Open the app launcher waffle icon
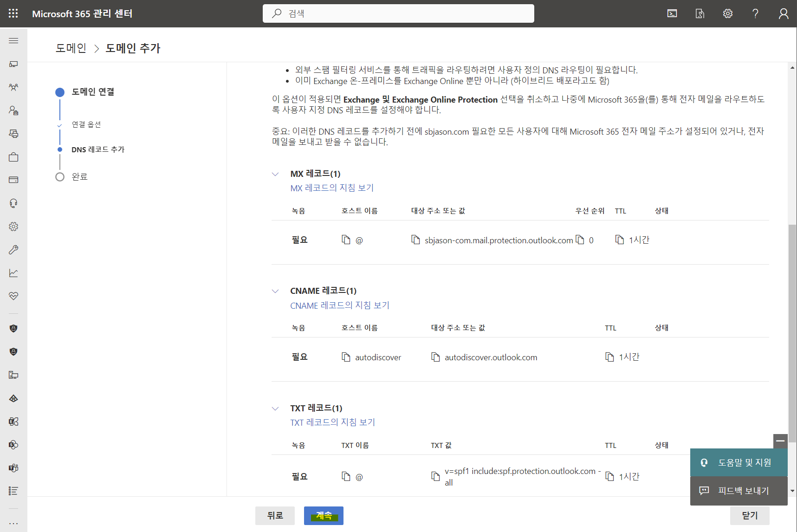Viewport: 797px width, 532px height. 13,13
